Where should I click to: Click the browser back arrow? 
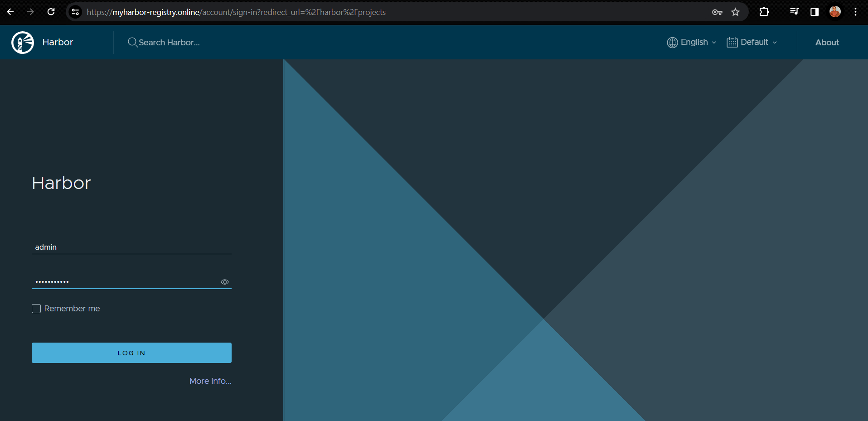click(x=10, y=12)
